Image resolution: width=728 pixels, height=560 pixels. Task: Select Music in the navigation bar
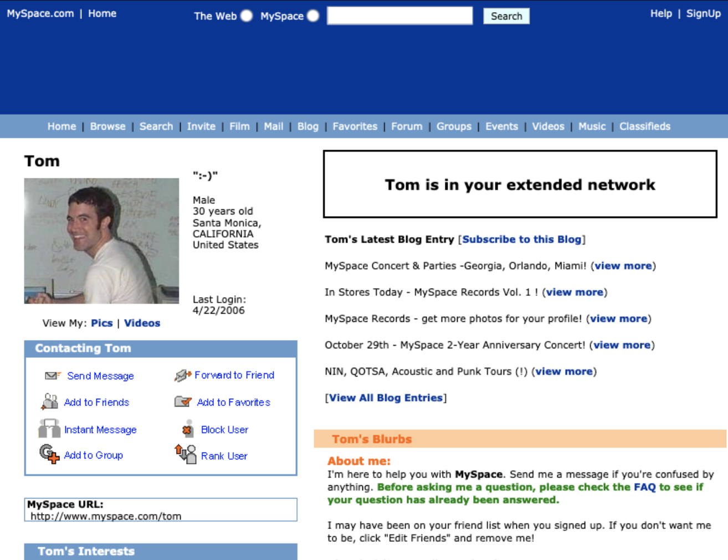(592, 126)
